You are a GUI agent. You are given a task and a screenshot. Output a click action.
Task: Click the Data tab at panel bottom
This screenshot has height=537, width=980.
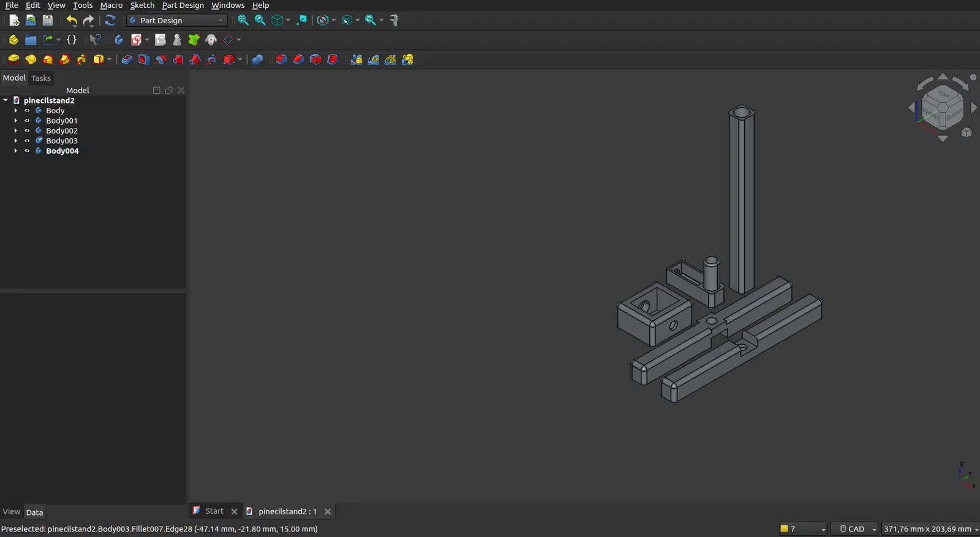[34, 513]
